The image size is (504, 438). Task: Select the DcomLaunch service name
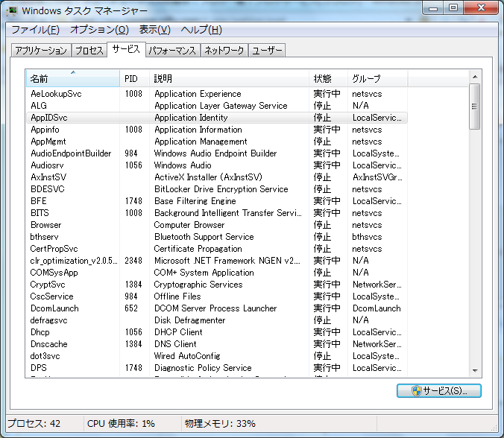coord(54,308)
